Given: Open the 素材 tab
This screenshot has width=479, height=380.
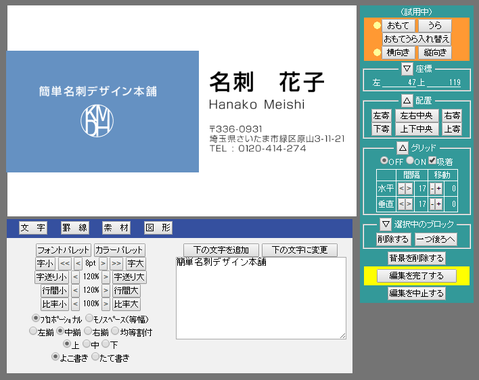Looking at the screenshot, I should point(116,228).
